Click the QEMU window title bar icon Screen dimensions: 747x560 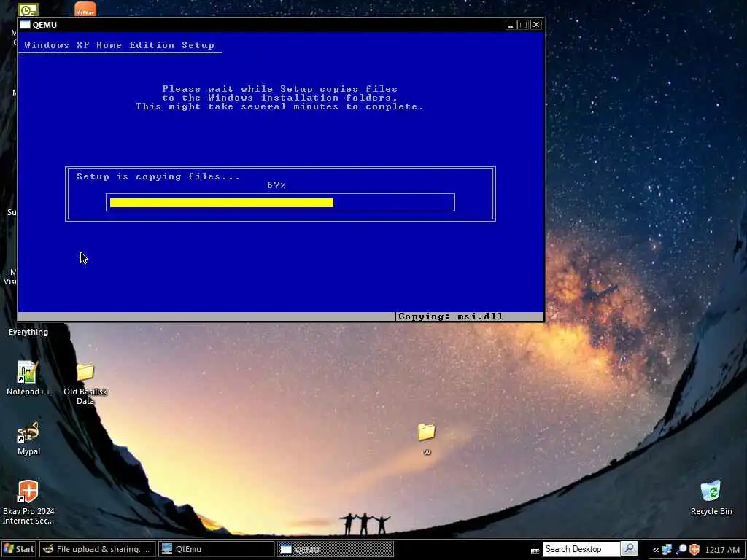click(25, 25)
